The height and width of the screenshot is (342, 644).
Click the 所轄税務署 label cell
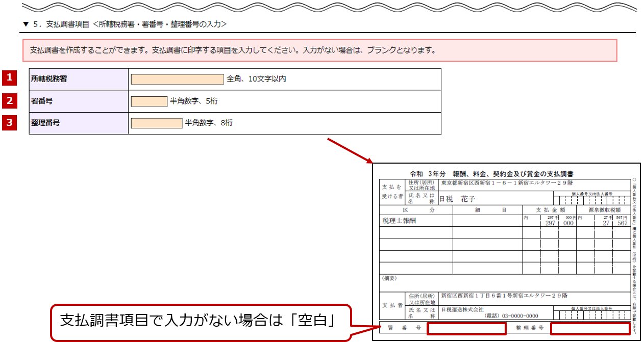click(x=49, y=79)
